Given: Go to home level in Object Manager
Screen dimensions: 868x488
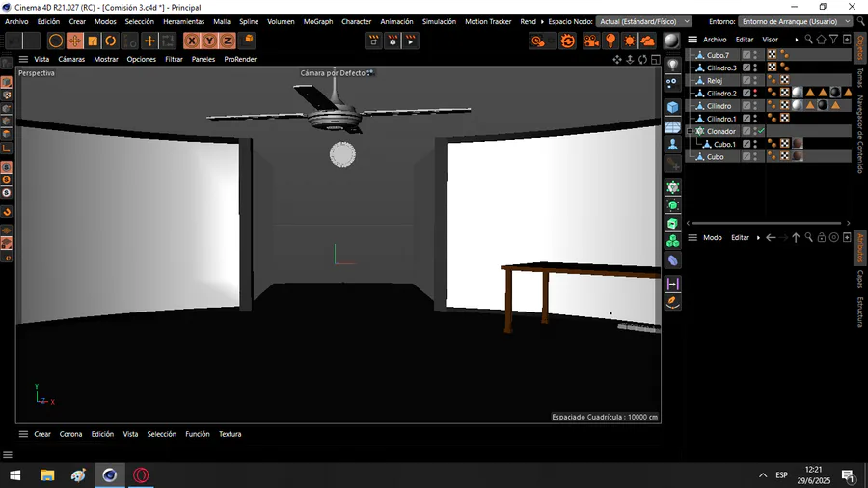Looking at the screenshot, I should pos(821,40).
